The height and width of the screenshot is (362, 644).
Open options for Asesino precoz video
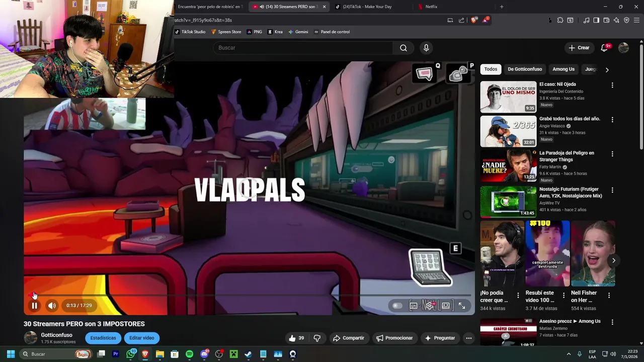[x=612, y=322]
